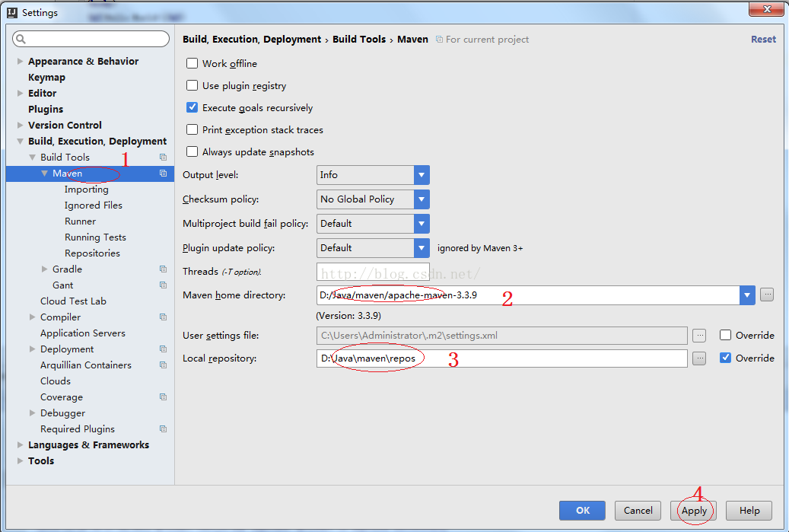The width and height of the screenshot is (789, 532).
Task: Collapse Build, Execution, Deployment section
Action: click(x=20, y=142)
